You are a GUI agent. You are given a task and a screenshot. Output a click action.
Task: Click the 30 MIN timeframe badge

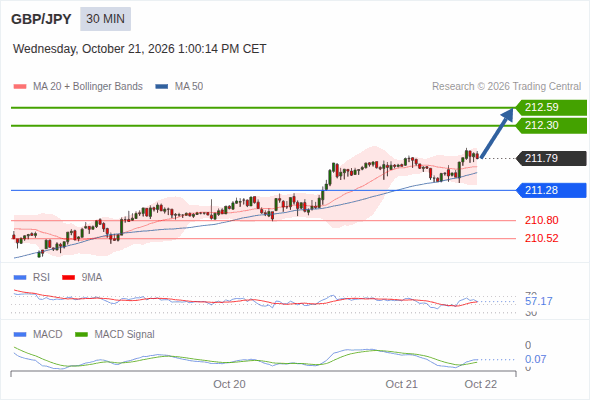105,19
